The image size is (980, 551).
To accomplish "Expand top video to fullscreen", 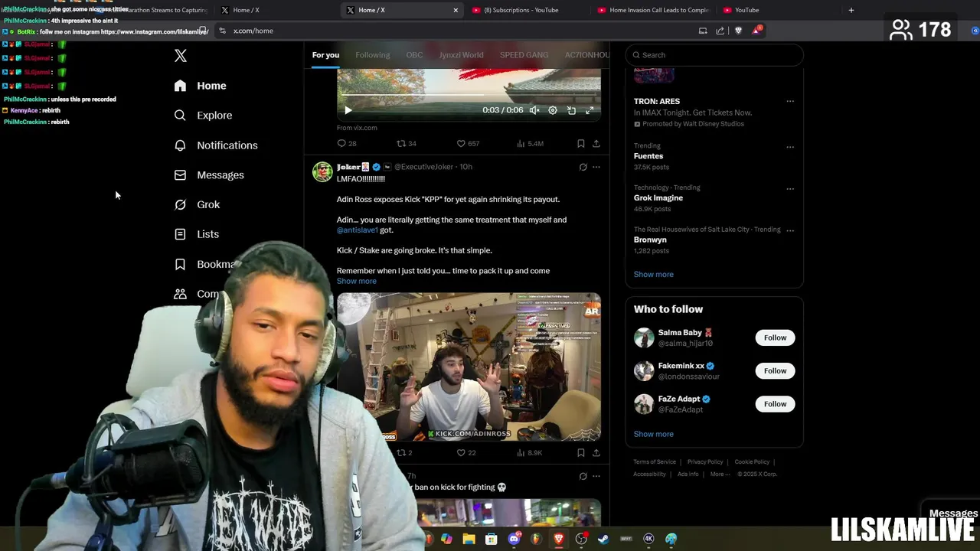I will click(x=590, y=110).
